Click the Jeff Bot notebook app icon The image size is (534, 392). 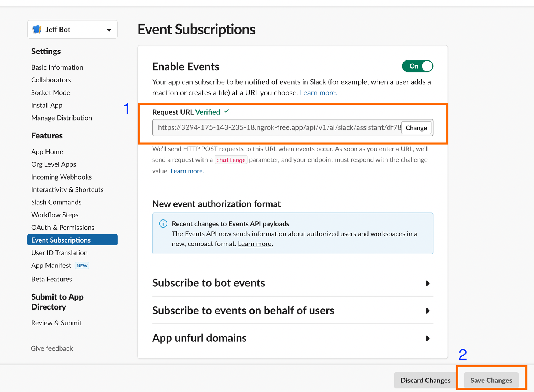point(37,29)
